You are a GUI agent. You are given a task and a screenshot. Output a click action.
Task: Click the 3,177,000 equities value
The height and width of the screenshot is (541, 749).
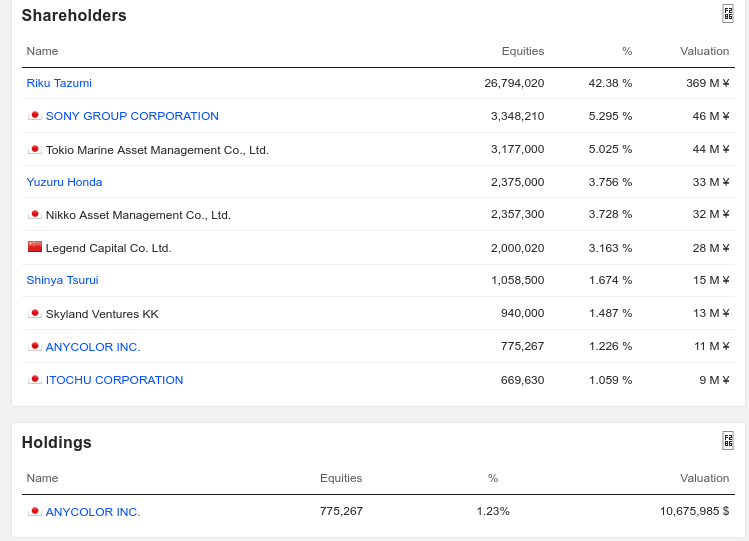(518, 149)
